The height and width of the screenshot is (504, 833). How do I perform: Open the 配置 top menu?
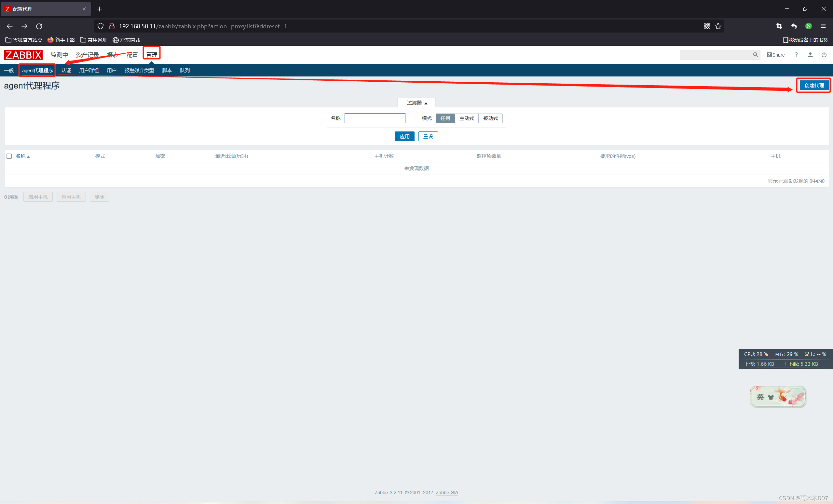[x=132, y=55]
